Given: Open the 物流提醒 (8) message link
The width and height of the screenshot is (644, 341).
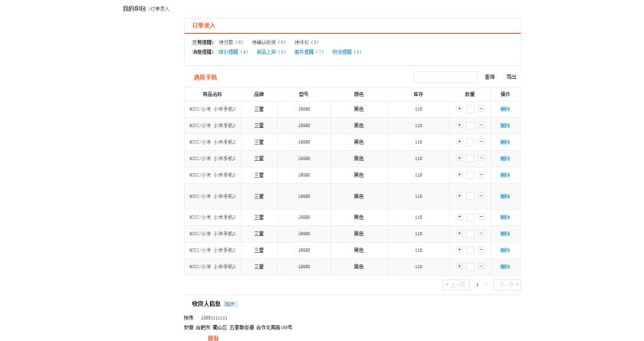Looking at the screenshot, I should coord(347,52).
